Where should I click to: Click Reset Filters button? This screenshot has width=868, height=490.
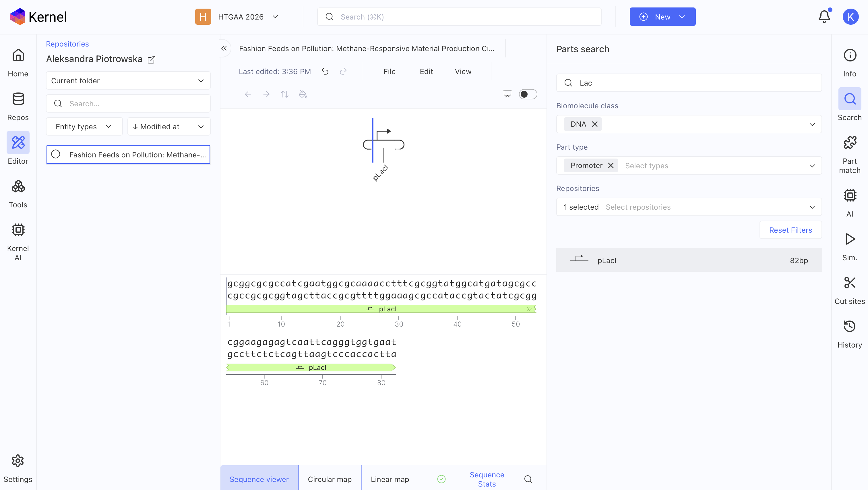coord(790,230)
